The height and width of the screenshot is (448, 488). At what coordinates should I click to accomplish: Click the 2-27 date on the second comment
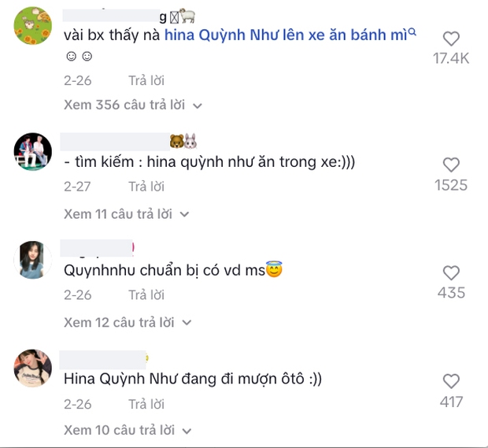pyautogui.click(x=77, y=187)
